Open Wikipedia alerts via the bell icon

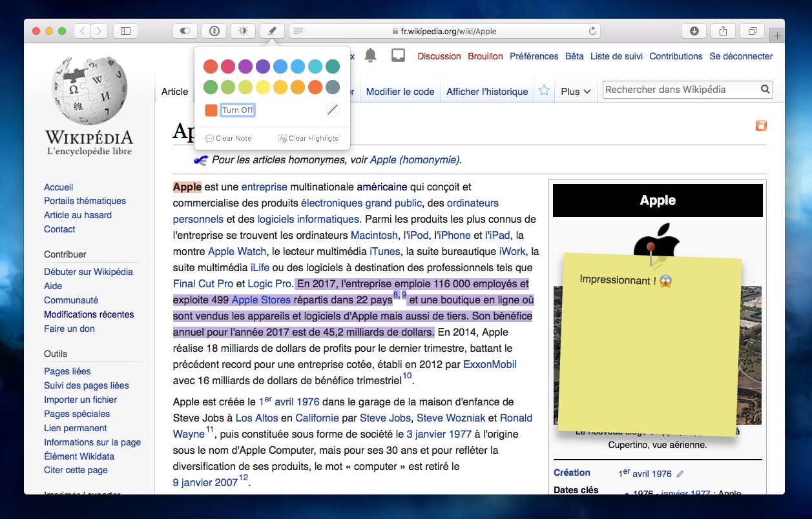(x=370, y=56)
